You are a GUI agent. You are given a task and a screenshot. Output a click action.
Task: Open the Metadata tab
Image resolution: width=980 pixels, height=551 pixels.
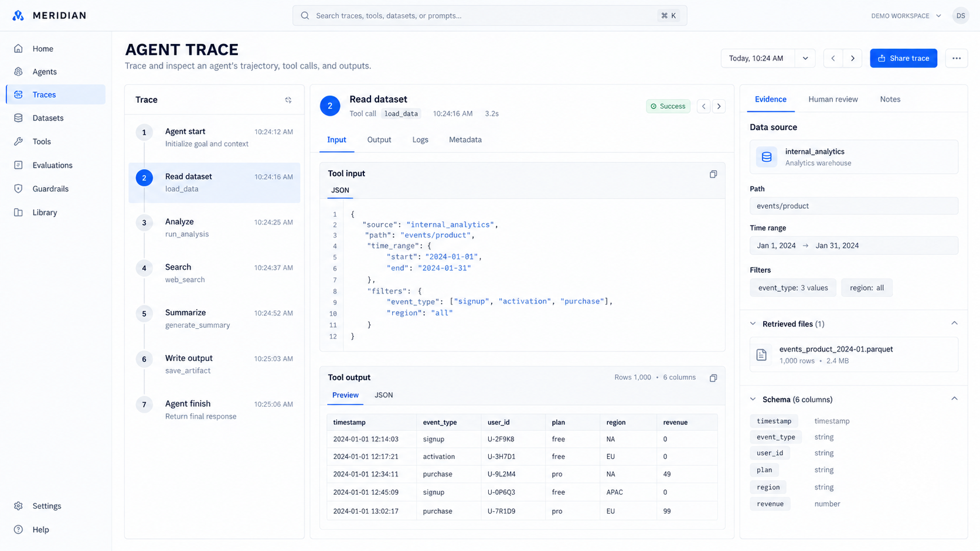coord(465,140)
